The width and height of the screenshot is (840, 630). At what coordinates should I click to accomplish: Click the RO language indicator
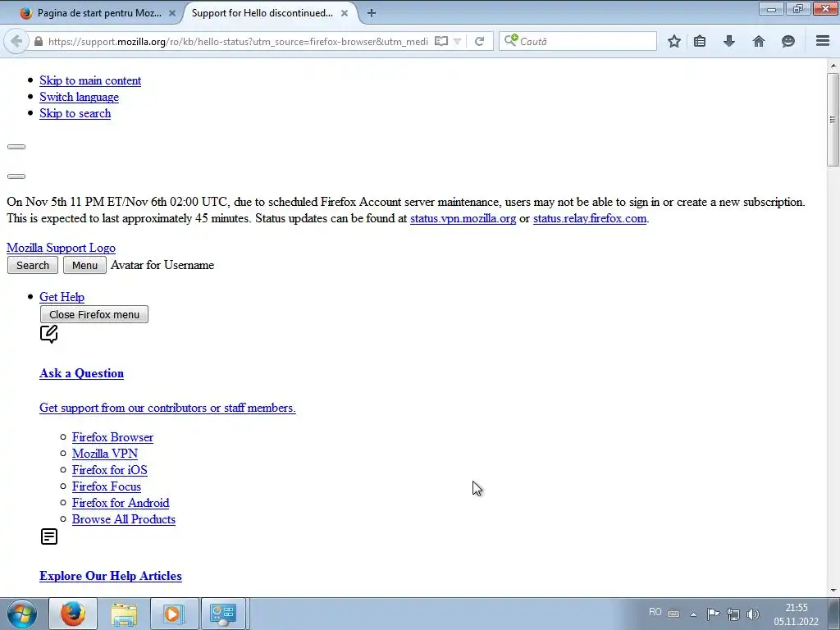655,612
